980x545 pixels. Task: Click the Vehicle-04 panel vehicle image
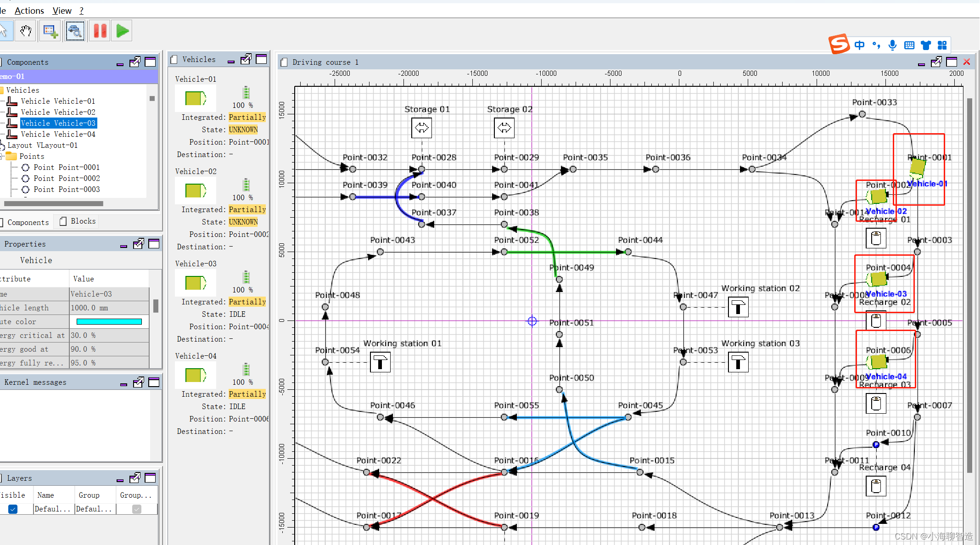click(196, 375)
